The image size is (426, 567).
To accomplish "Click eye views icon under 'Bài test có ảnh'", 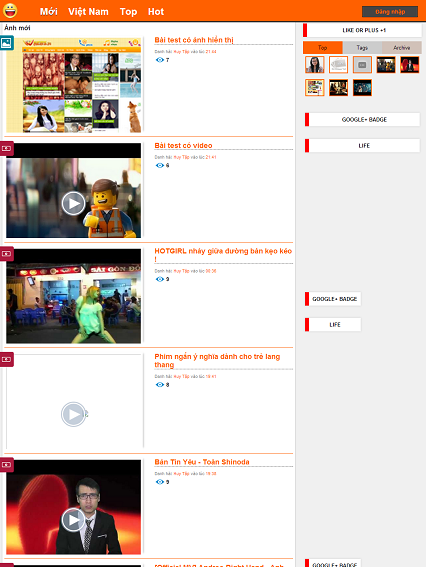I will pos(160,60).
